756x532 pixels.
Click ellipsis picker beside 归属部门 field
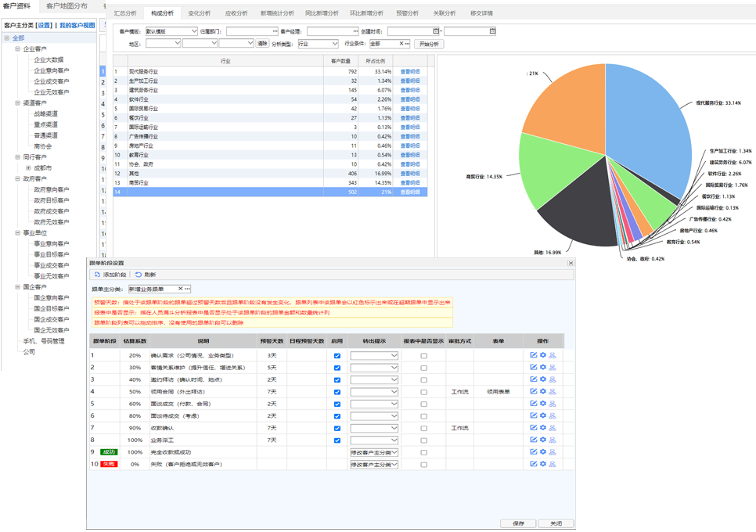click(275, 31)
